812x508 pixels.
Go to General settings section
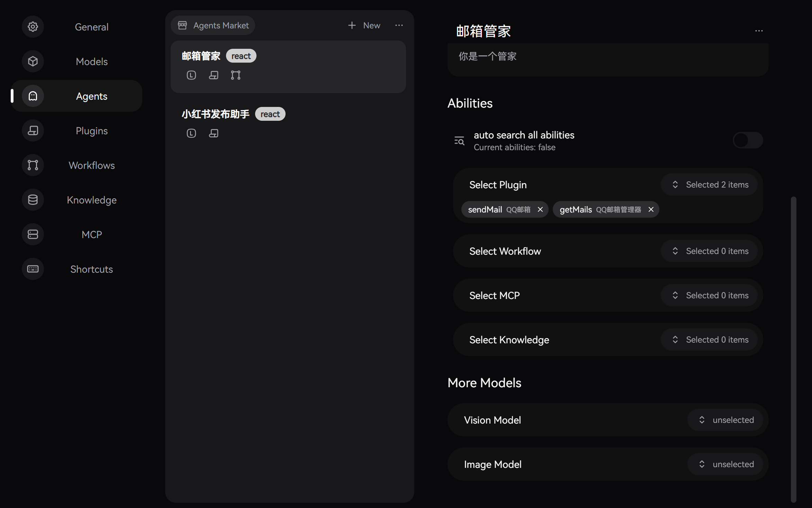tap(92, 27)
